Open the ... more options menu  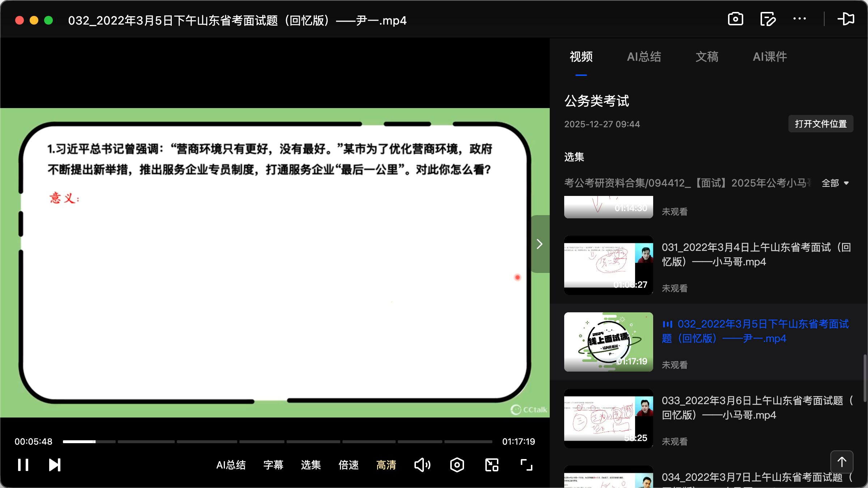[799, 19]
